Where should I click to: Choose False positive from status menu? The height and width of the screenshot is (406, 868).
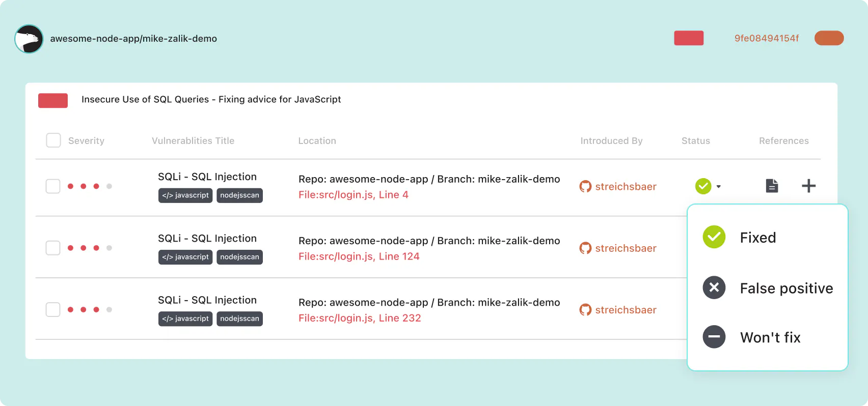coord(786,288)
